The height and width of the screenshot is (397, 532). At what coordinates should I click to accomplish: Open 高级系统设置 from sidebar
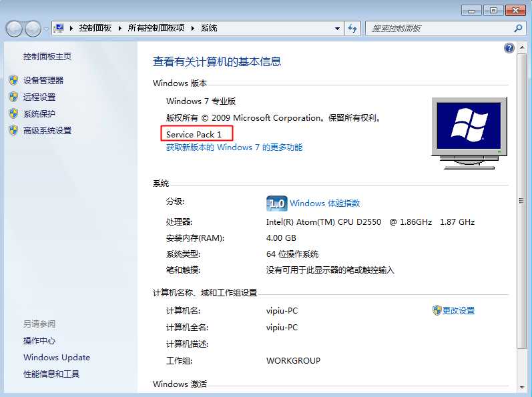[x=47, y=131]
